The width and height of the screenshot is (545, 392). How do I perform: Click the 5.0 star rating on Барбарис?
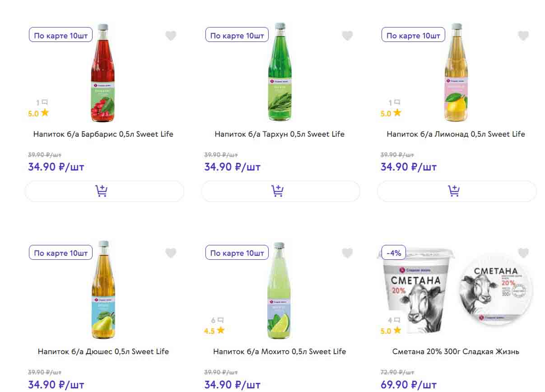(x=38, y=113)
